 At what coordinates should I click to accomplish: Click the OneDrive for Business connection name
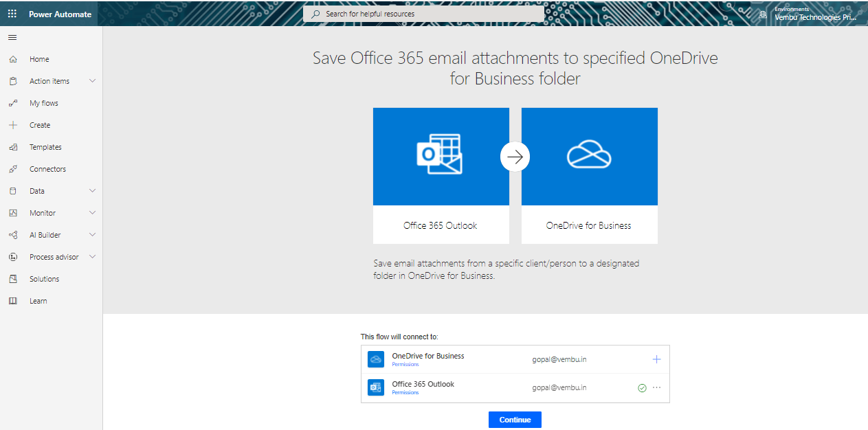click(428, 356)
